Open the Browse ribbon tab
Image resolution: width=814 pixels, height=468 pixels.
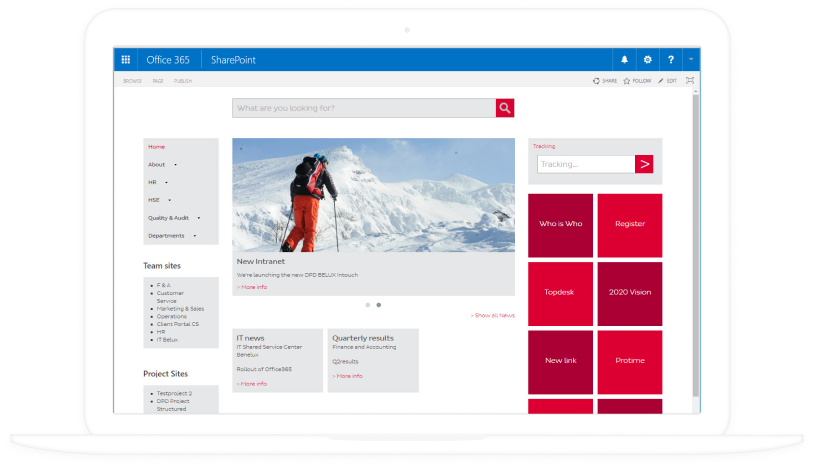[132, 81]
